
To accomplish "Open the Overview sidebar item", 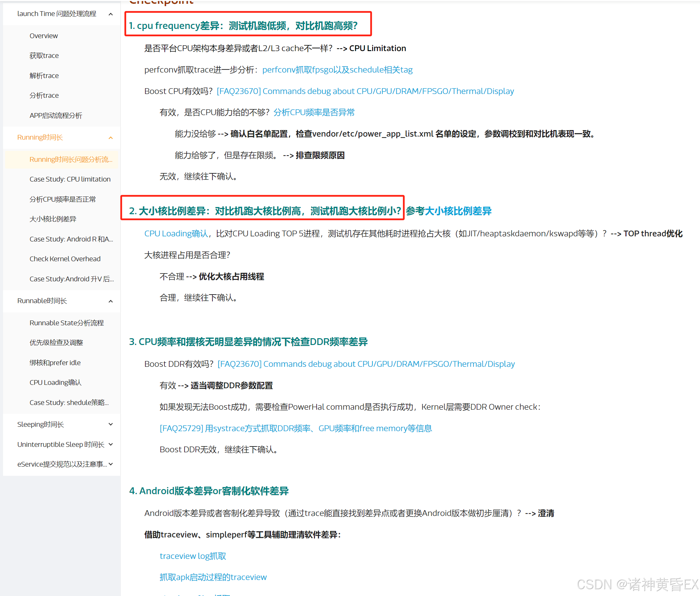I will pyautogui.click(x=44, y=36).
